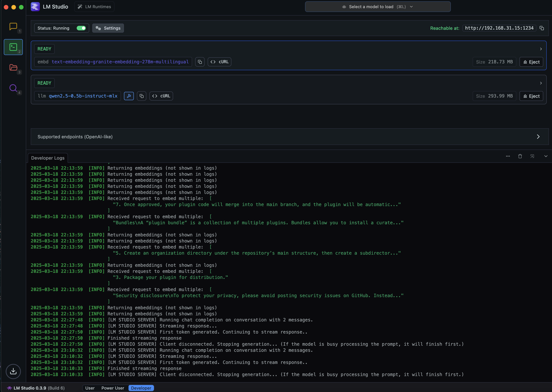
Task: Open the Select a model to load dropdown
Action: (x=377, y=7)
